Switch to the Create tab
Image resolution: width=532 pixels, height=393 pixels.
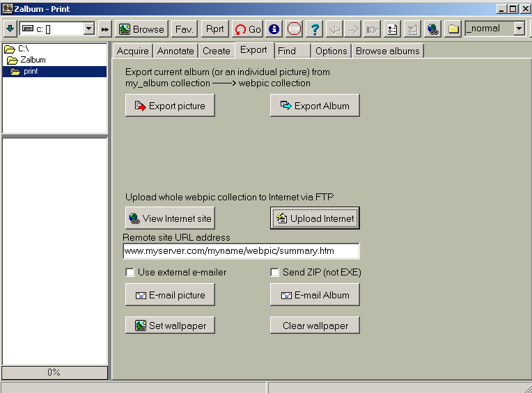click(x=216, y=51)
